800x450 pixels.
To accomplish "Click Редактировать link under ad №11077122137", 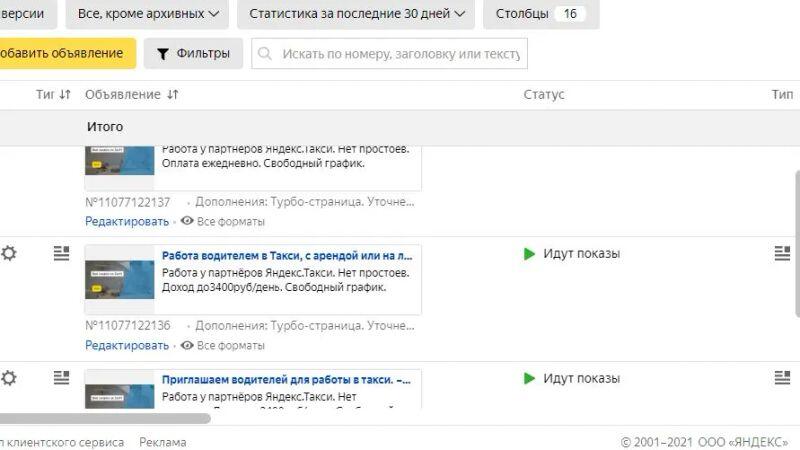I will point(127,221).
